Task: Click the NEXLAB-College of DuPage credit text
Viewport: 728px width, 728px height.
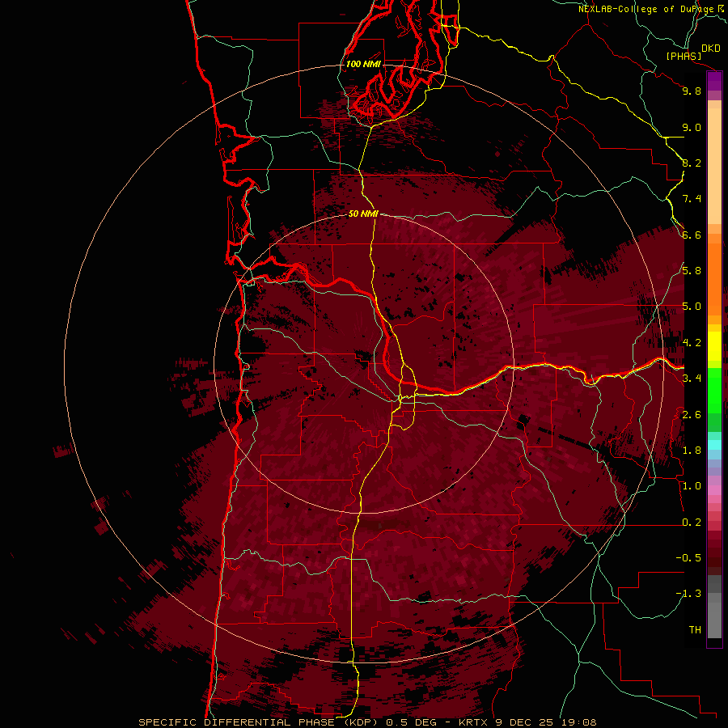Action: pyautogui.click(x=645, y=9)
